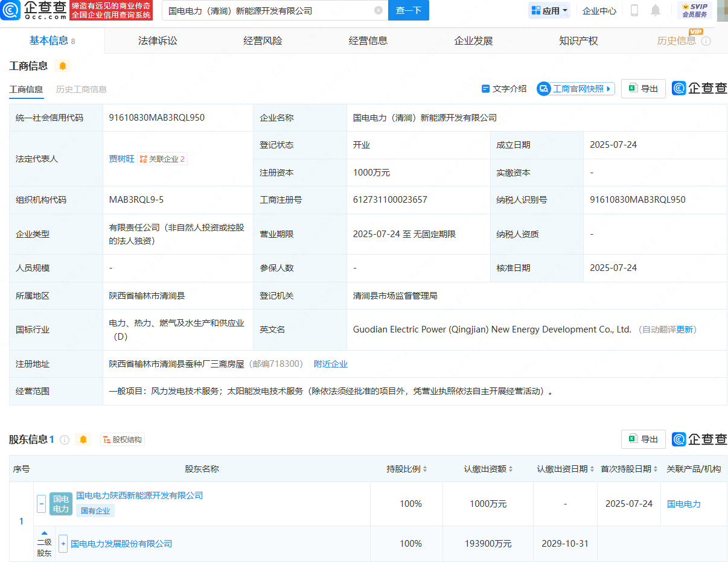Switch to 经营信息 tab

(368, 41)
